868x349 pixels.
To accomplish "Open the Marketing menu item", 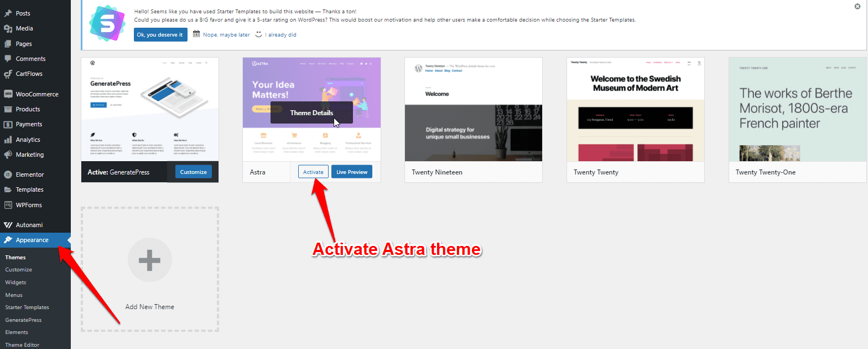I will pyautogui.click(x=30, y=155).
